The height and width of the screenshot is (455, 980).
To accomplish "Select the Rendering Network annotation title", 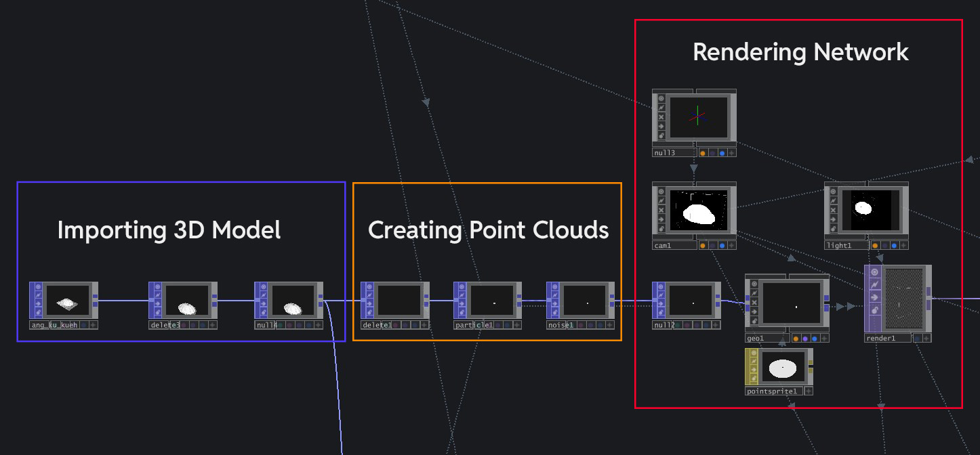I will (800, 52).
